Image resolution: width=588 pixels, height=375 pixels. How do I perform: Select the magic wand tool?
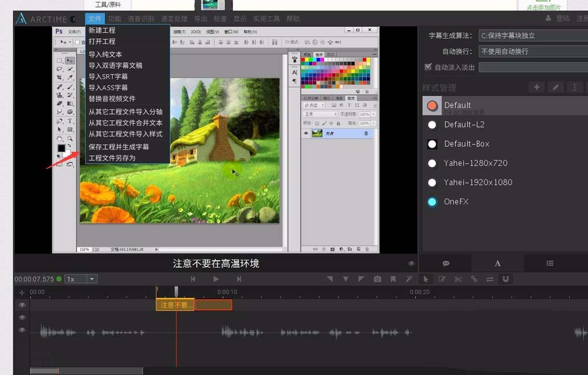409,279
